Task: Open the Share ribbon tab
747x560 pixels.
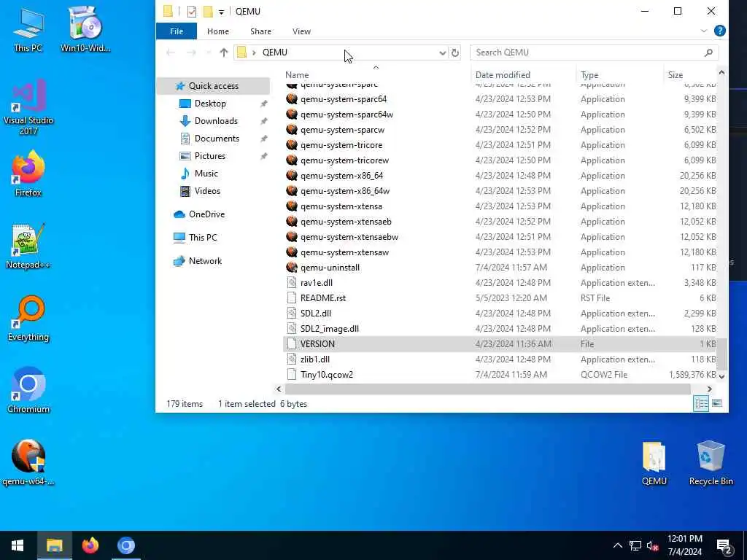Action: click(260, 31)
